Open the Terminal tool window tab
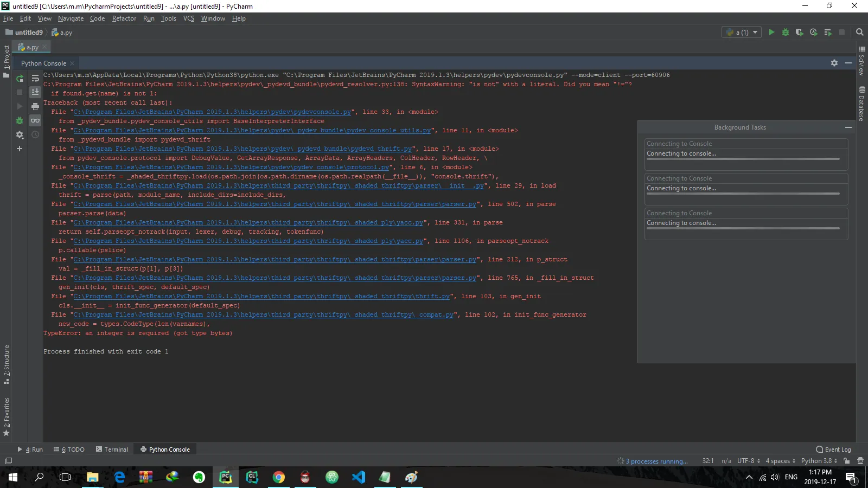Image resolution: width=868 pixels, height=488 pixels. [x=112, y=450]
